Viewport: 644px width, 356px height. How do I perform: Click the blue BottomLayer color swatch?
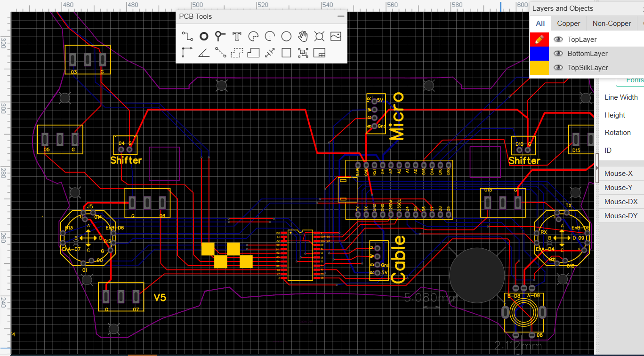[x=539, y=54]
